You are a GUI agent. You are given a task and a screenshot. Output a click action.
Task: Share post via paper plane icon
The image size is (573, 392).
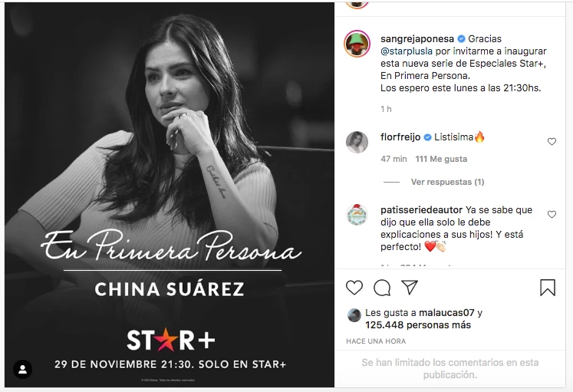click(x=410, y=288)
